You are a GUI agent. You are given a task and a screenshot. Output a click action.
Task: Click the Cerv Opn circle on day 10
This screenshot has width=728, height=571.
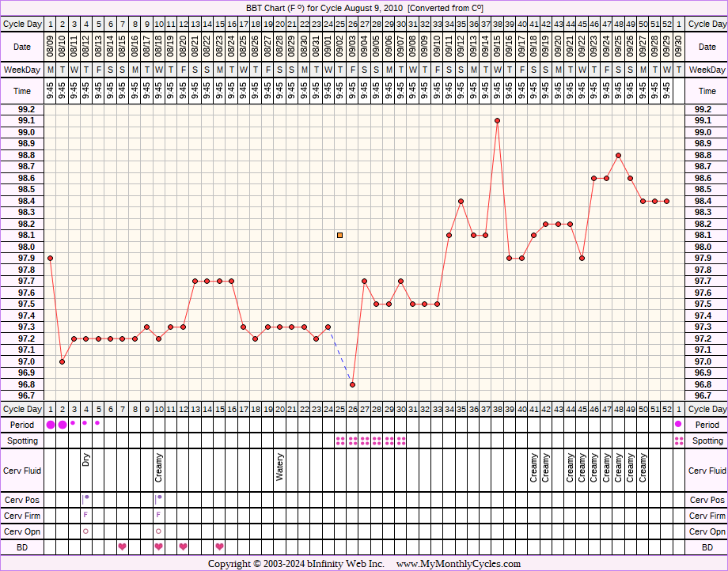point(158,531)
